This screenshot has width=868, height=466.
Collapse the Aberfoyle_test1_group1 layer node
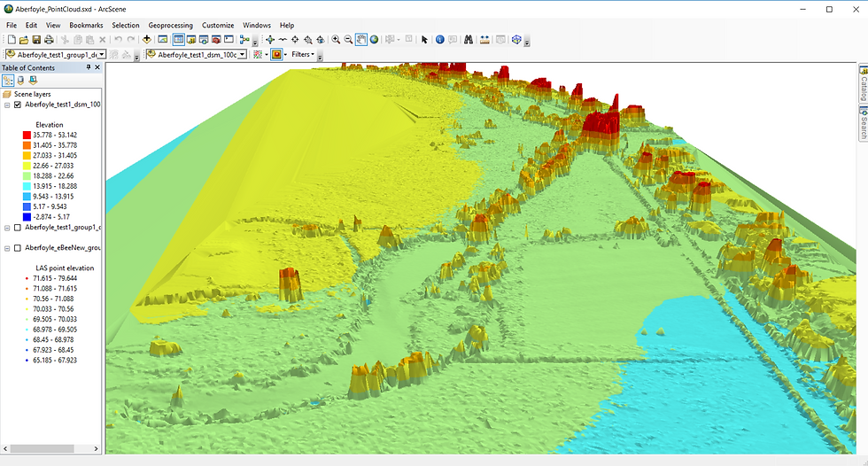pyautogui.click(x=7, y=228)
